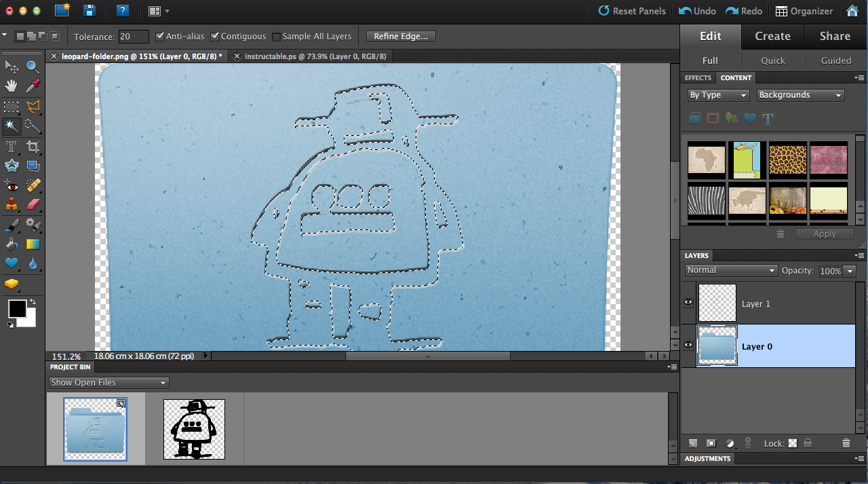Viewport: 868px width, 484px height.
Task: Select the Red Eye Removal tool
Action: tap(12, 185)
